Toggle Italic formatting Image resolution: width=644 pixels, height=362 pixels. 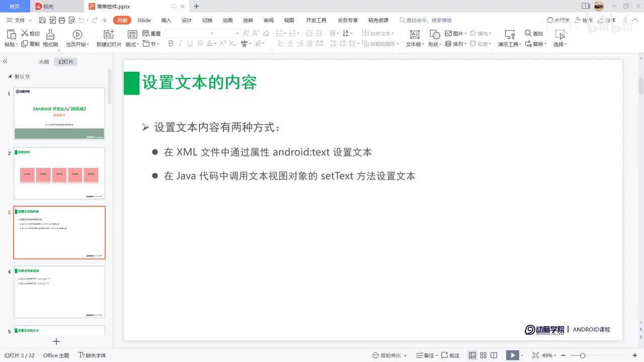click(x=180, y=44)
